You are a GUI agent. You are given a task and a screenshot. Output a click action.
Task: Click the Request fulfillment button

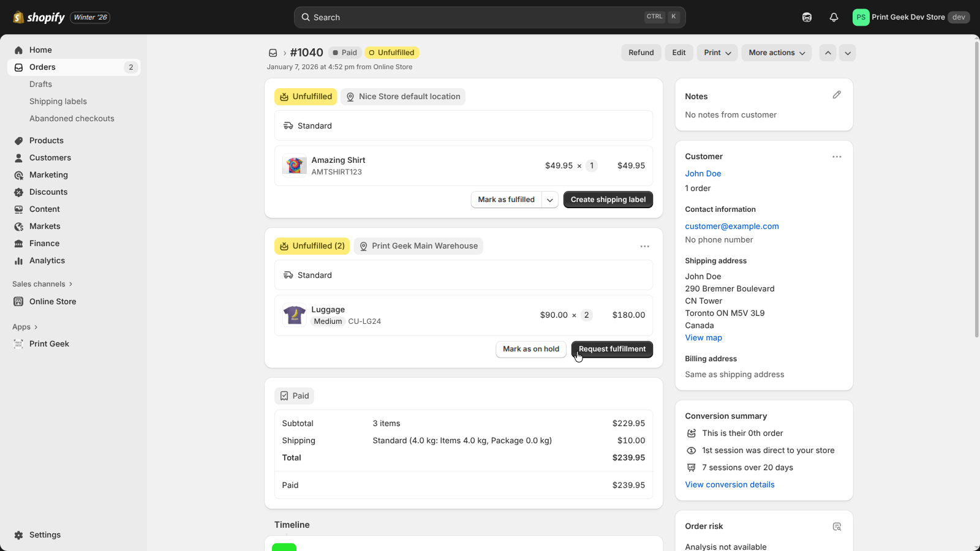[x=611, y=349]
